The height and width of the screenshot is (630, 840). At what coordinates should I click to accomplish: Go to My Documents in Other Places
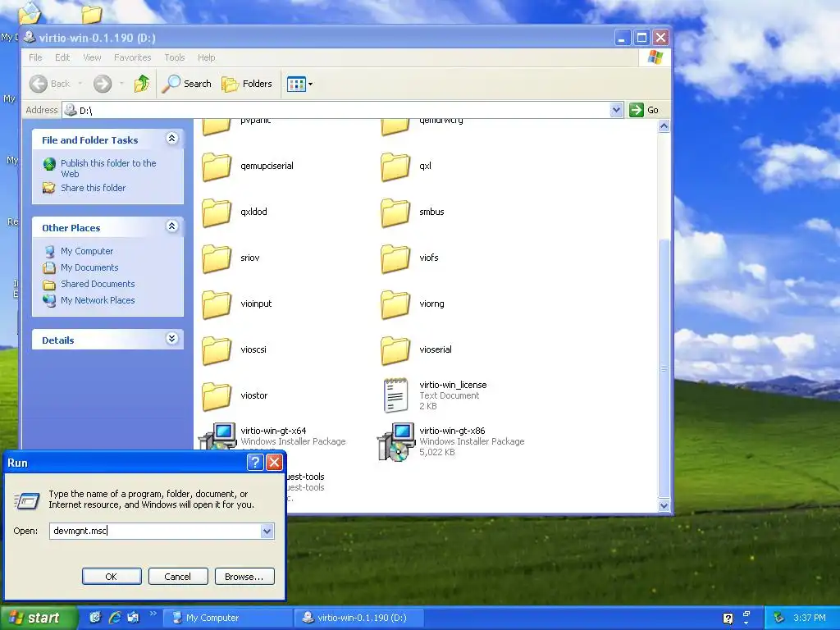click(x=89, y=267)
